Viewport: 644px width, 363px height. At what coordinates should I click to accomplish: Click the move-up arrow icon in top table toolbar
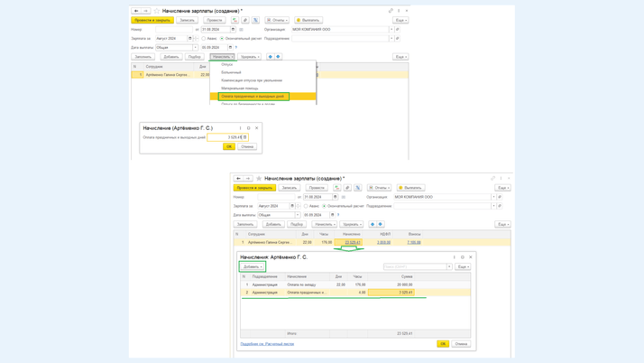tap(270, 57)
